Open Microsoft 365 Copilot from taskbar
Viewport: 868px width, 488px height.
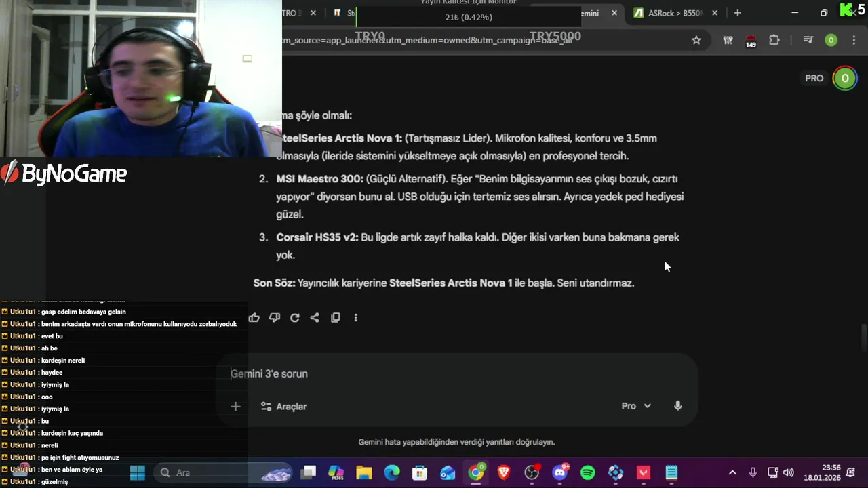336,472
